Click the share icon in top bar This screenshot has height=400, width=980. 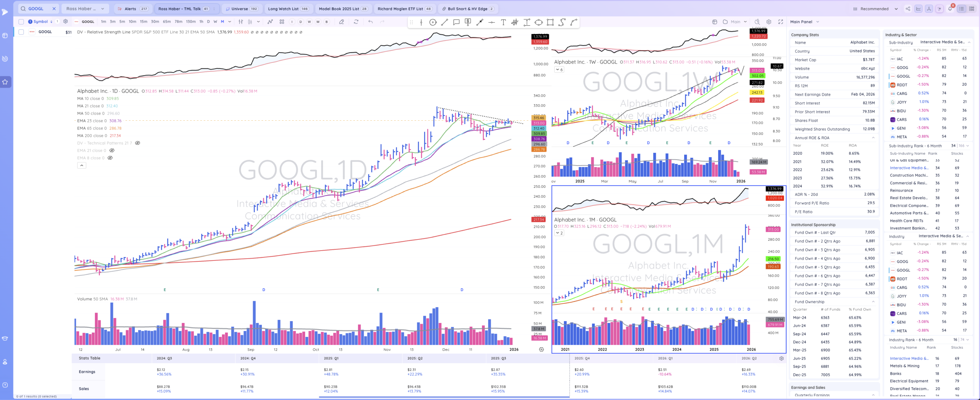908,9
